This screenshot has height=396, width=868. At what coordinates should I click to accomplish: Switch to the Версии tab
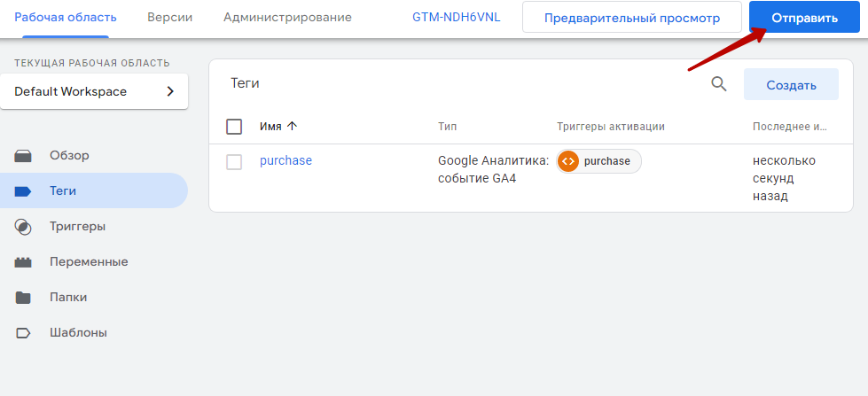point(170,17)
